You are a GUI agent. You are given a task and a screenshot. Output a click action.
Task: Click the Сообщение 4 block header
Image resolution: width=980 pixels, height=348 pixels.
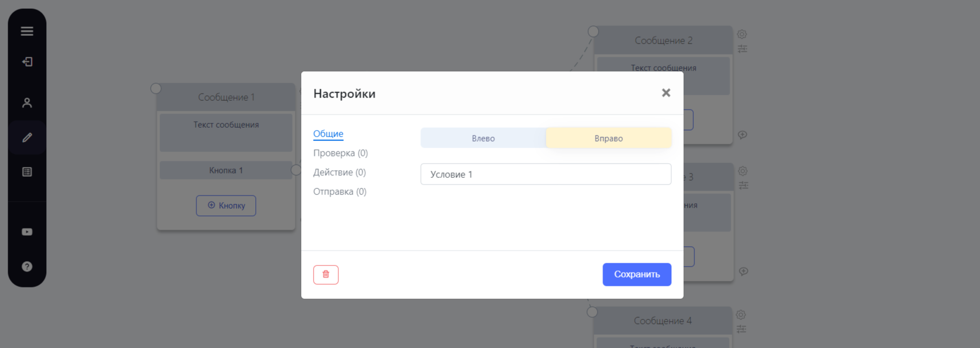pos(663,320)
